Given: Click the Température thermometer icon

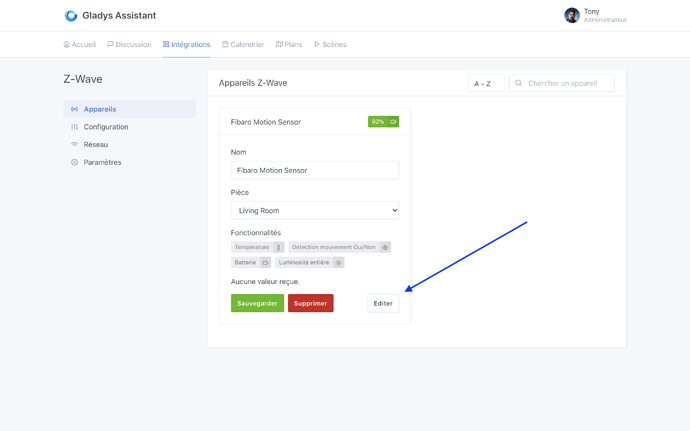Looking at the screenshot, I should 279,247.
